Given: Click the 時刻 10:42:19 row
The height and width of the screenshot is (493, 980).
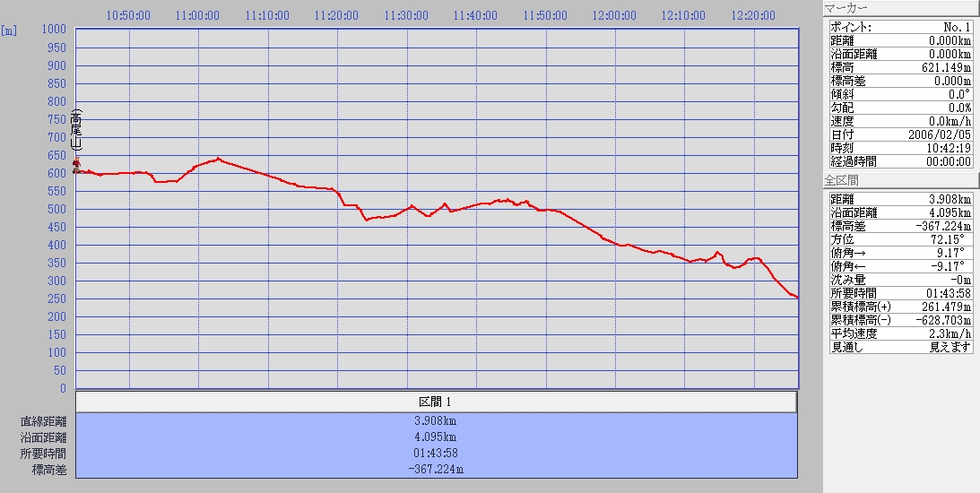Looking at the screenshot, I should [900, 148].
